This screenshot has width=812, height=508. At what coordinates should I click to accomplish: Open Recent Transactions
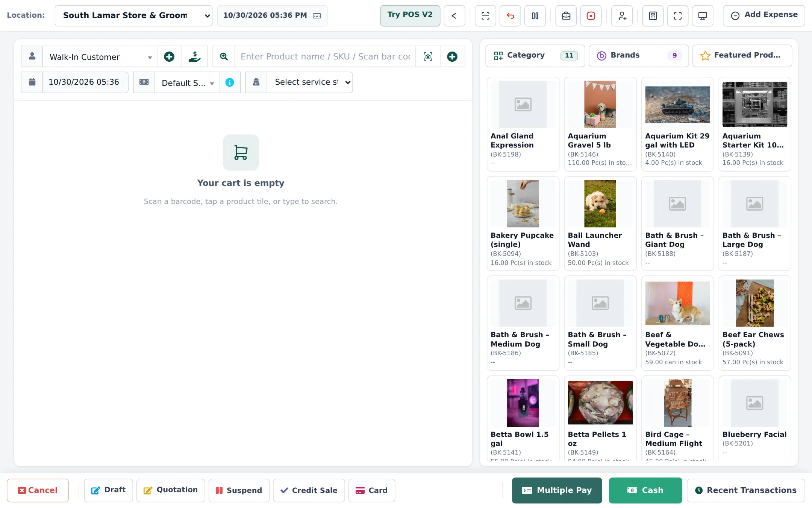point(746,490)
